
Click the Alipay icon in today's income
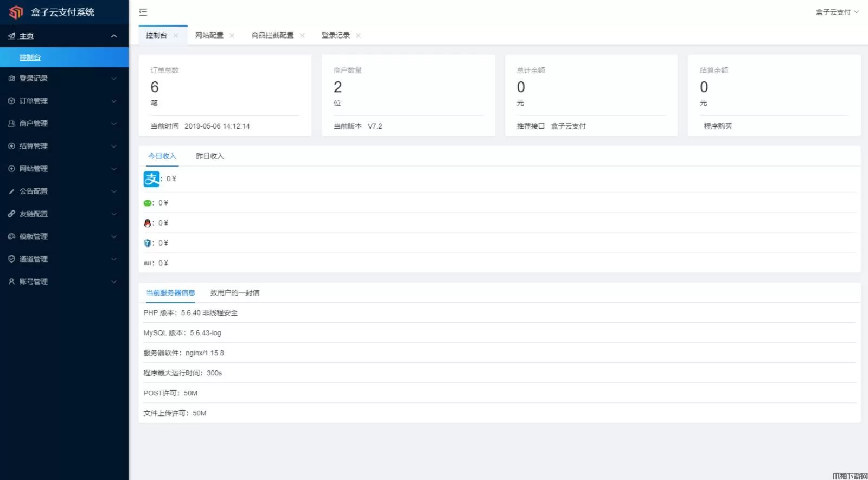click(151, 178)
